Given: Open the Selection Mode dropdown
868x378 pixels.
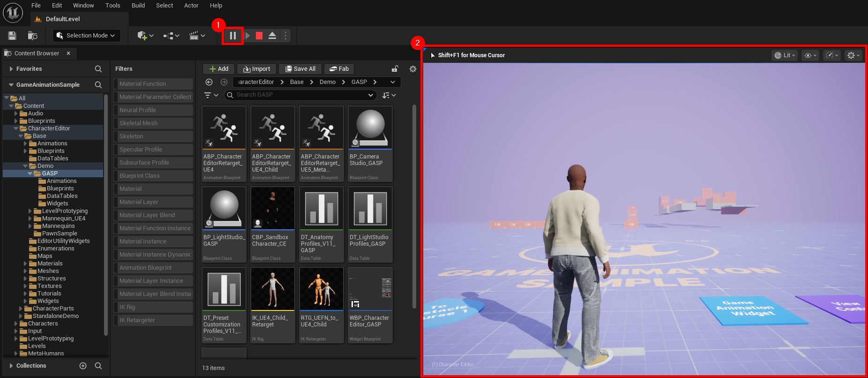Looking at the screenshot, I should coord(86,36).
